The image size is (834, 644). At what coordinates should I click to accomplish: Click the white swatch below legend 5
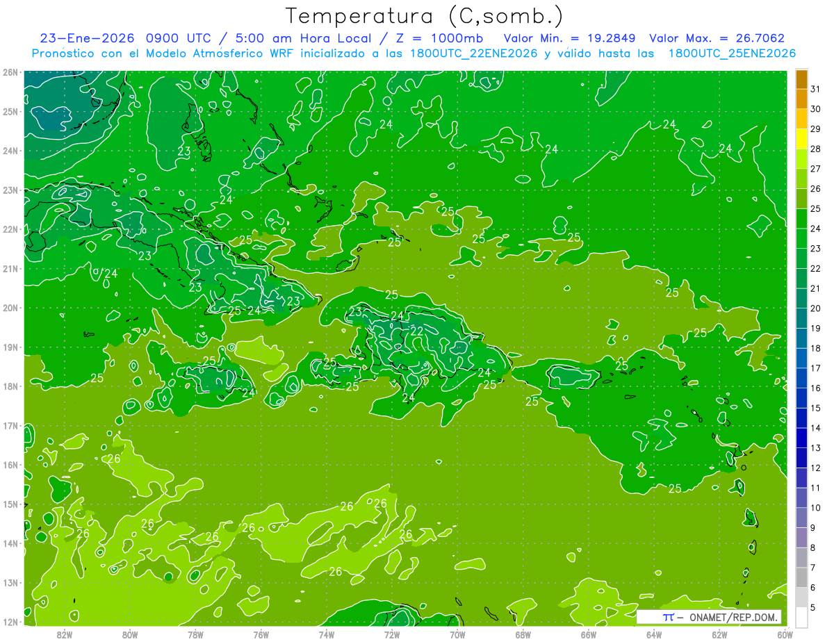point(801,617)
